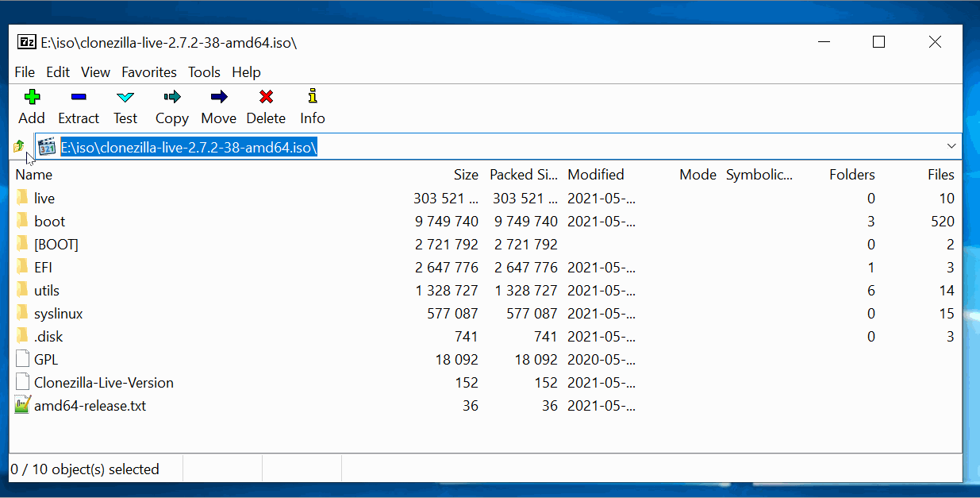This screenshot has width=980, height=498.
Task: Click the 'syslinux' folder name
Action: [x=59, y=313]
